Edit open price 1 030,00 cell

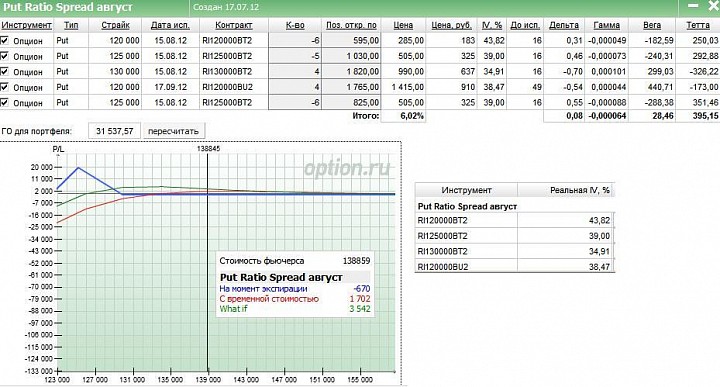pos(351,56)
